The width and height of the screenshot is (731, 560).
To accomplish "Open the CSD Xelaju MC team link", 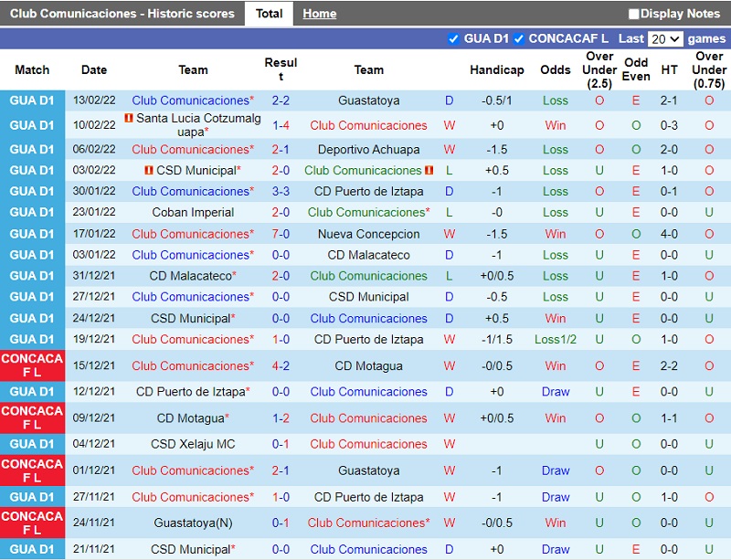I will click(193, 445).
